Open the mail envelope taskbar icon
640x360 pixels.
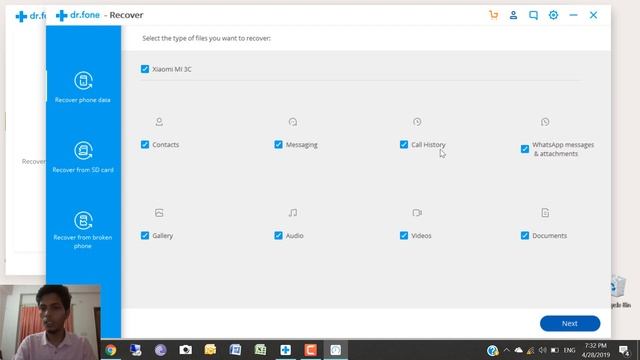[x=210, y=350]
